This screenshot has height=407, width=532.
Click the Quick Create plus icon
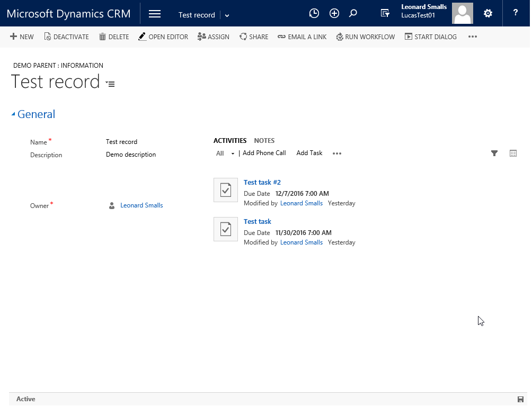tap(334, 13)
